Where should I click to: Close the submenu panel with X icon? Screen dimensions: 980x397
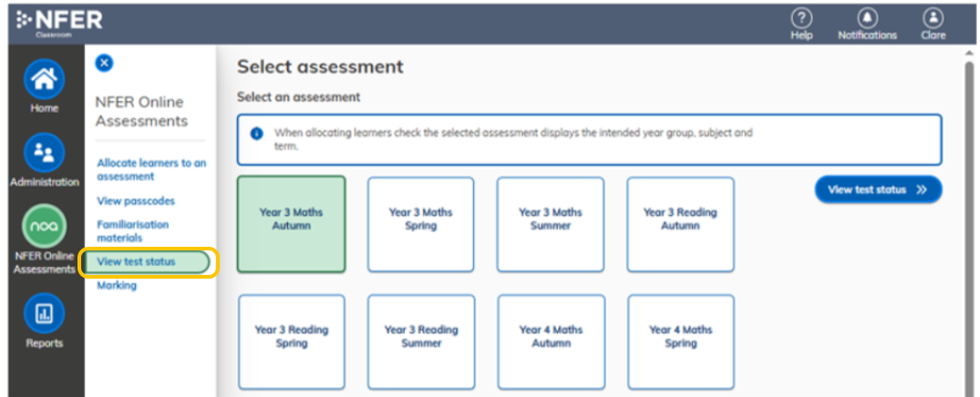[104, 63]
